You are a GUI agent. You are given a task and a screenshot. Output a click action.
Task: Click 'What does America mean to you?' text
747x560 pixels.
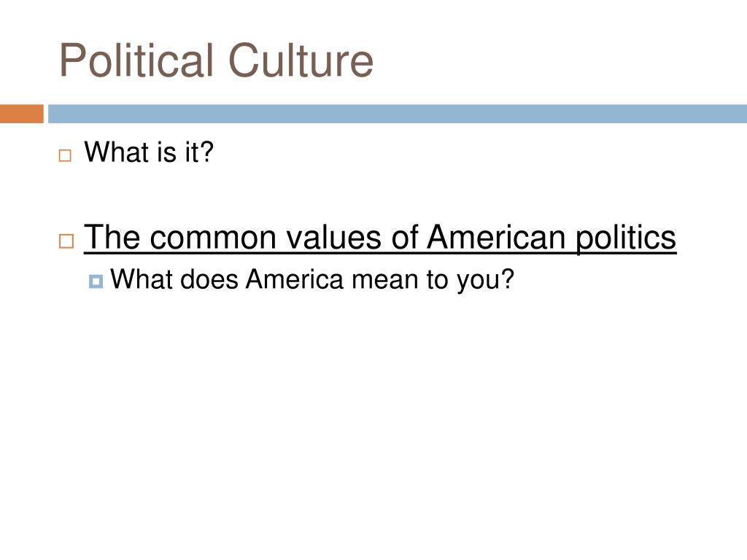[x=312, y=279]
